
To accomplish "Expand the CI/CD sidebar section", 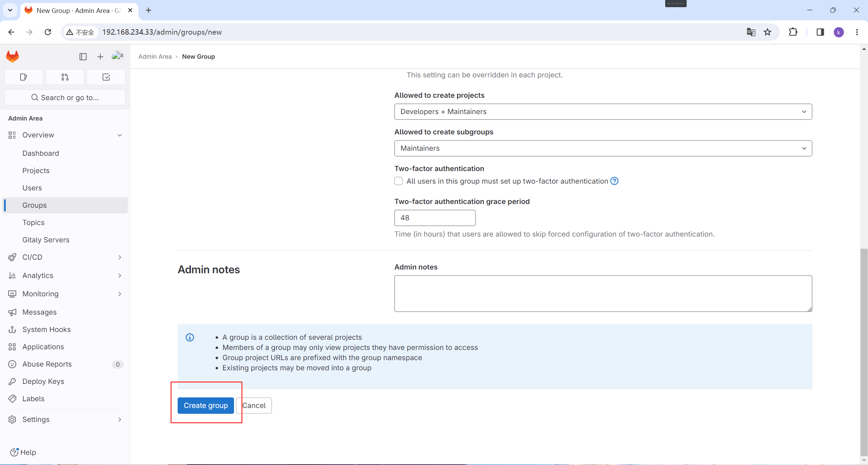I will click(120, 257).
